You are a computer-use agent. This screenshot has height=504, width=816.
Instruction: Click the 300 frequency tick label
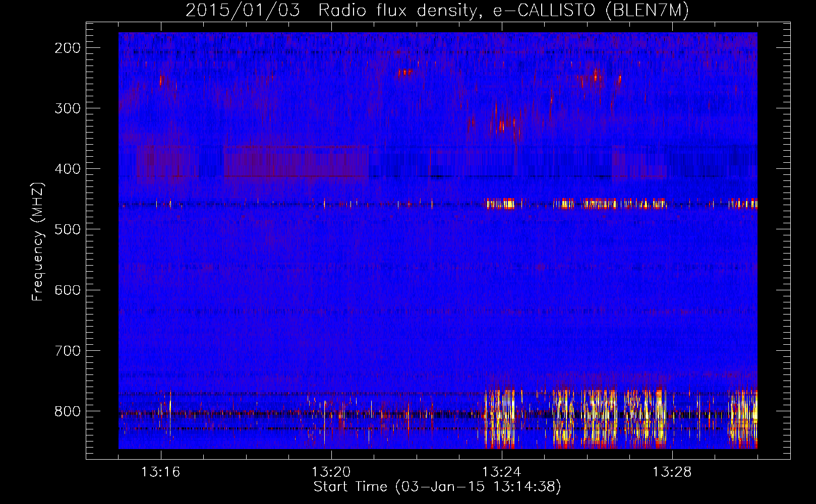tap(68, 108)
